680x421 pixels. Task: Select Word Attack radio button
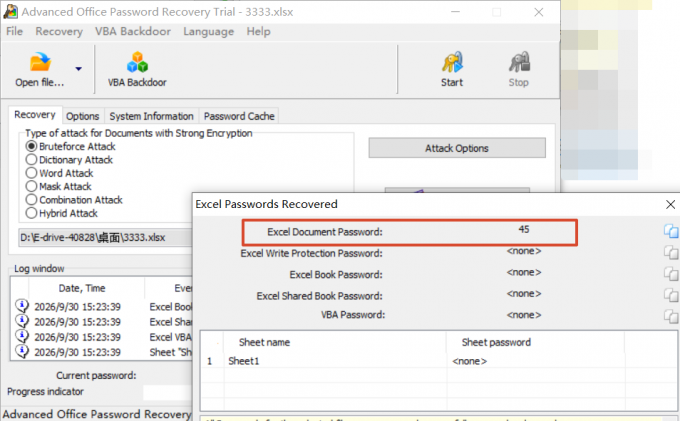31,173
